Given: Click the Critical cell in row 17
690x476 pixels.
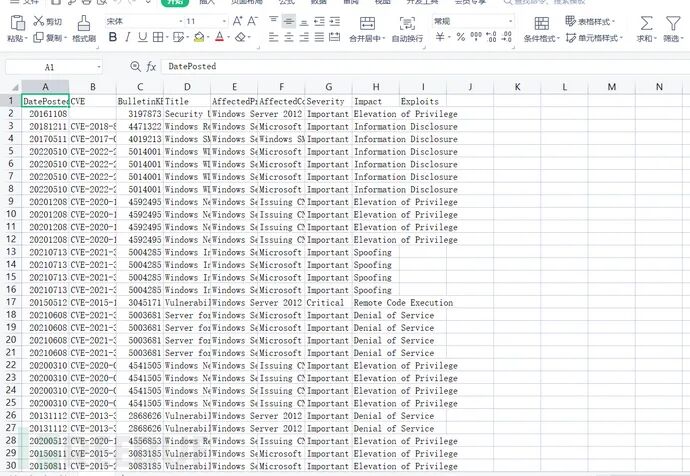Looking at the screenshot, I should click(328, 303).
